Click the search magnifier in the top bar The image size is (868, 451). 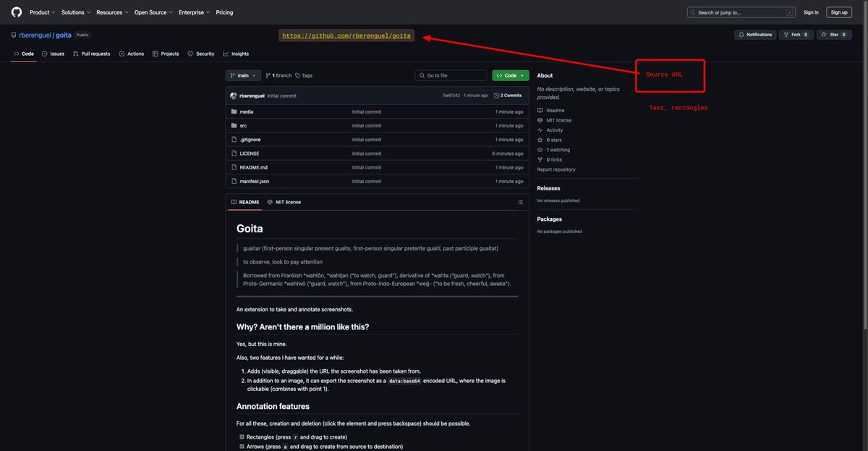(694, 12)
